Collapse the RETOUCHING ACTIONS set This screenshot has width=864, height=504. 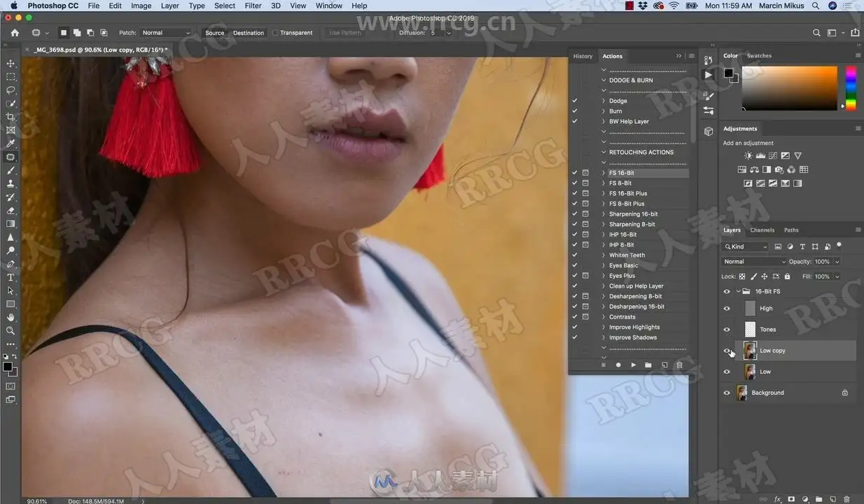tap(604, 152)
